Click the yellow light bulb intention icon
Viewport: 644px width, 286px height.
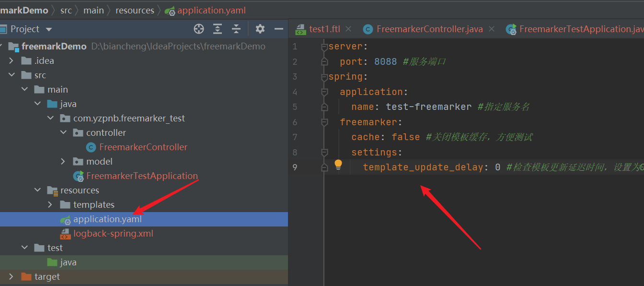pyautogui.click(x=338, y=165)
